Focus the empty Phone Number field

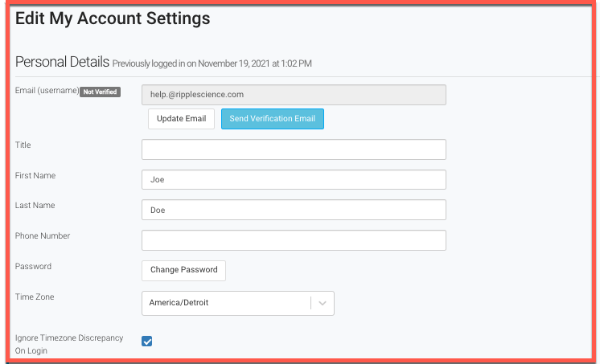pos(294,240)
